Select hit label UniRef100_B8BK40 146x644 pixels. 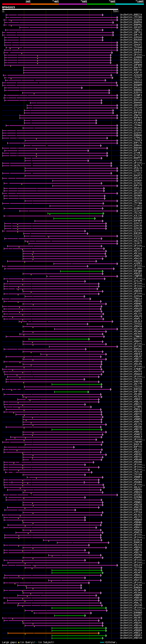(x=131, y=145)
